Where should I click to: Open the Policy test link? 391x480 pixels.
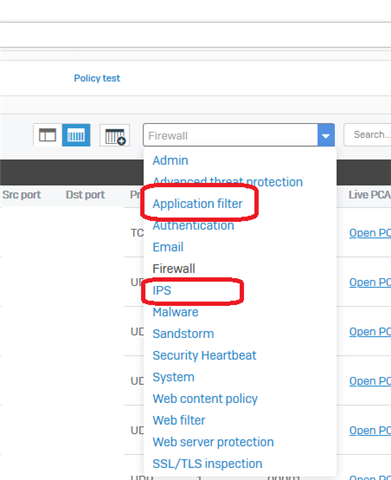(97, 78)
